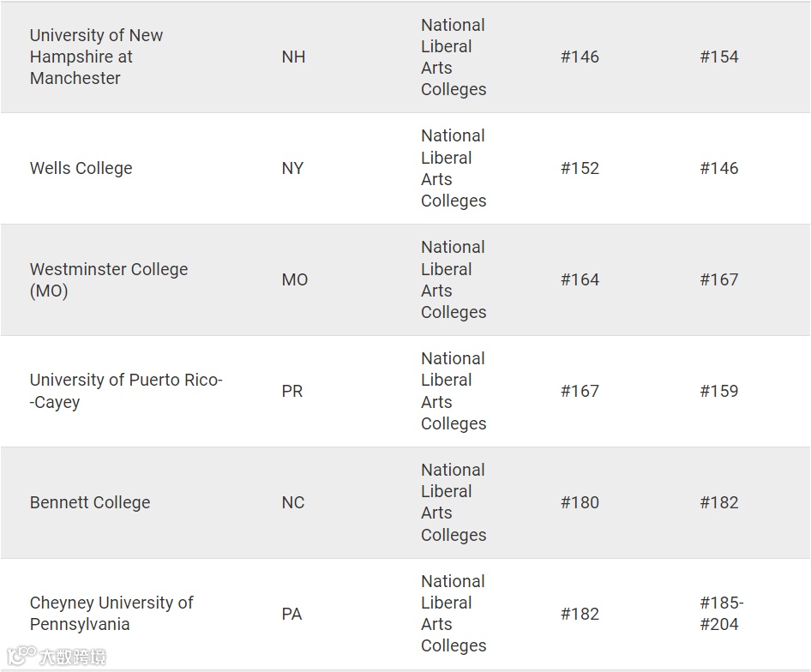The height and width of the screenshot is (672, 811).
Task: Click University of Puerto Rico--Cayey
Action: pos(126,391)
